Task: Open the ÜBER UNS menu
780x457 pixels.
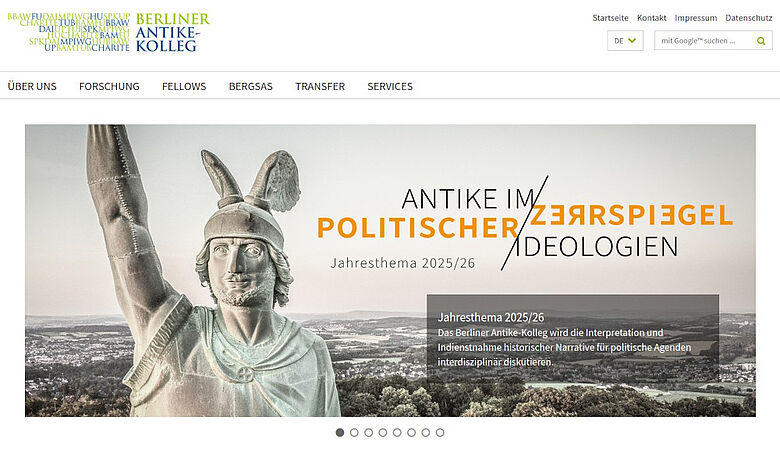Action: [32, 87]
